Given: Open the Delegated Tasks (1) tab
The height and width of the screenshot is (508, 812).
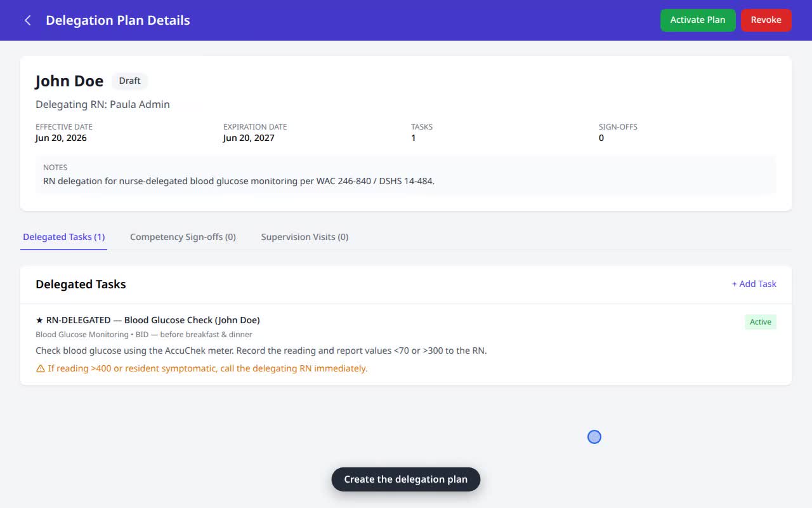Looking at the screenshot, I should pyautogui.click(x=63, y=237).
